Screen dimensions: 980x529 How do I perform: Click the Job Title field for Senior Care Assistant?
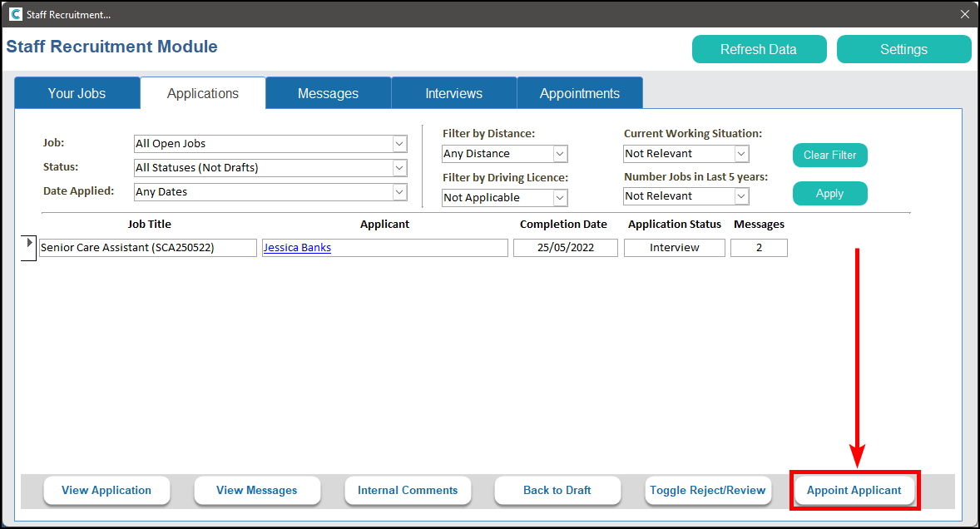click(x=147, y=248)
